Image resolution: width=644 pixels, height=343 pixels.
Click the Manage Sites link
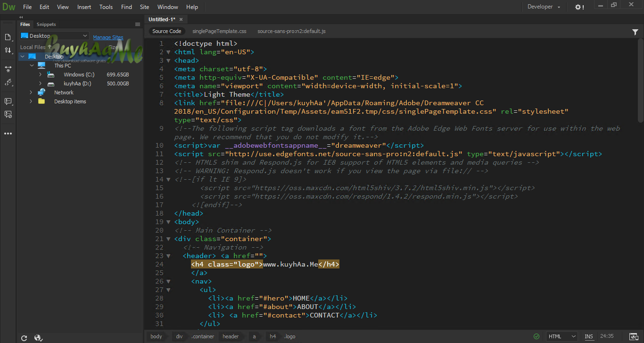(x=108, y=37)
